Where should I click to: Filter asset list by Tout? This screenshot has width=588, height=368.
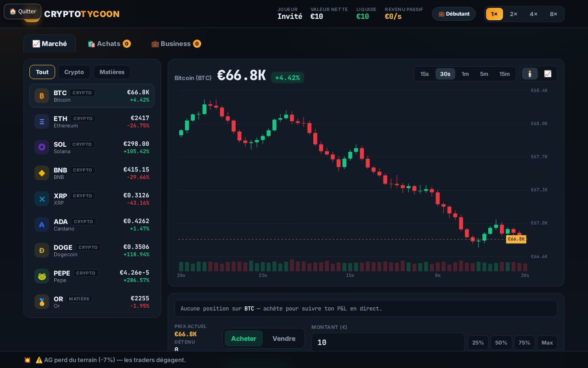42,72
